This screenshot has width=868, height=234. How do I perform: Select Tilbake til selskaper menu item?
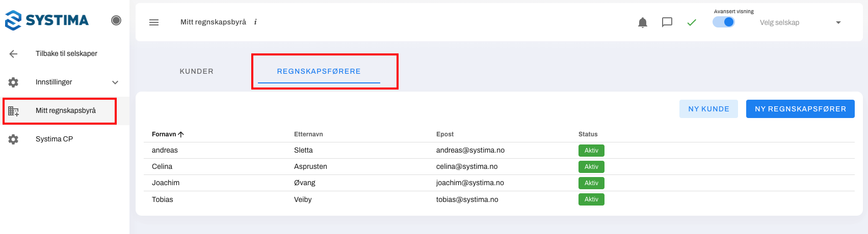(65, 53)
